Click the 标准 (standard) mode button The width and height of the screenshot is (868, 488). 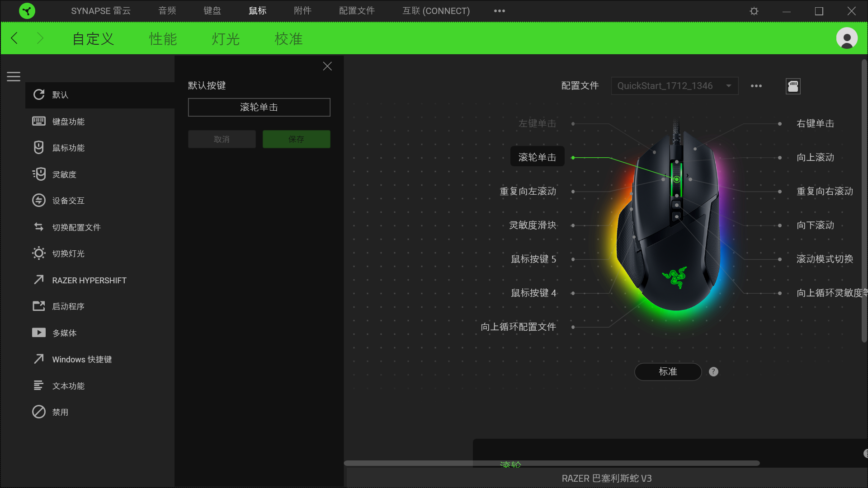pyautogui.click(x=668, y=371)
